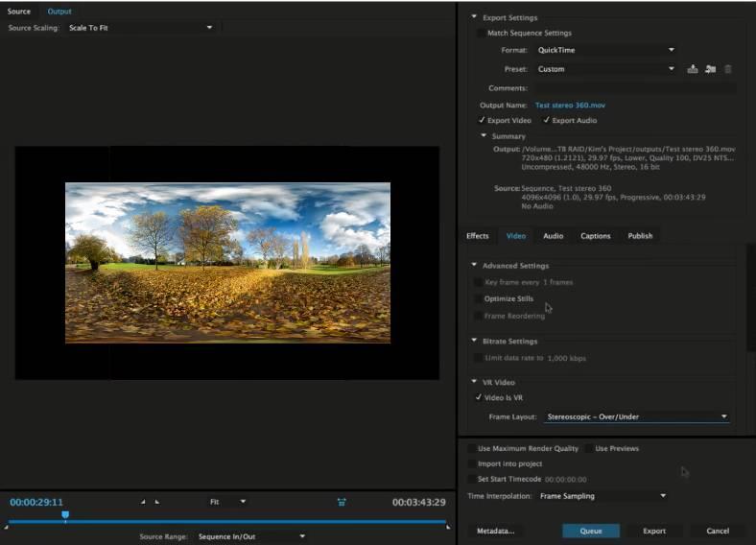Open the Captions tab
The height and width of the screenshot is (545, 756).
596,236
